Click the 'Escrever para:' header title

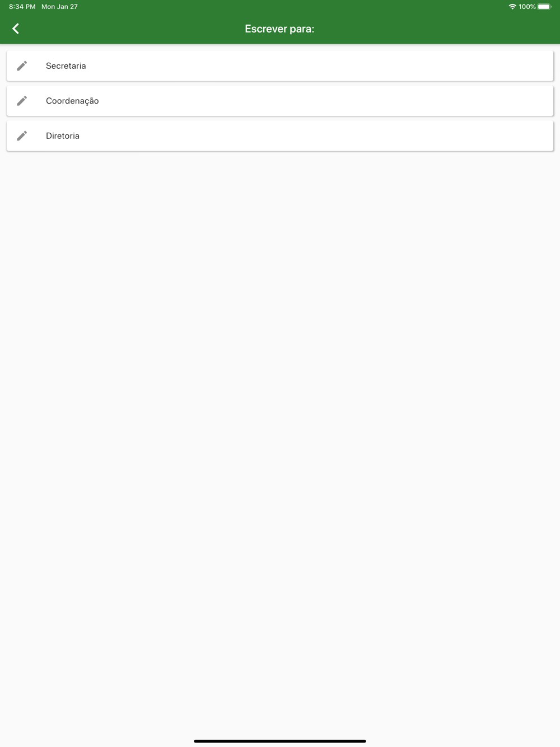279,29
